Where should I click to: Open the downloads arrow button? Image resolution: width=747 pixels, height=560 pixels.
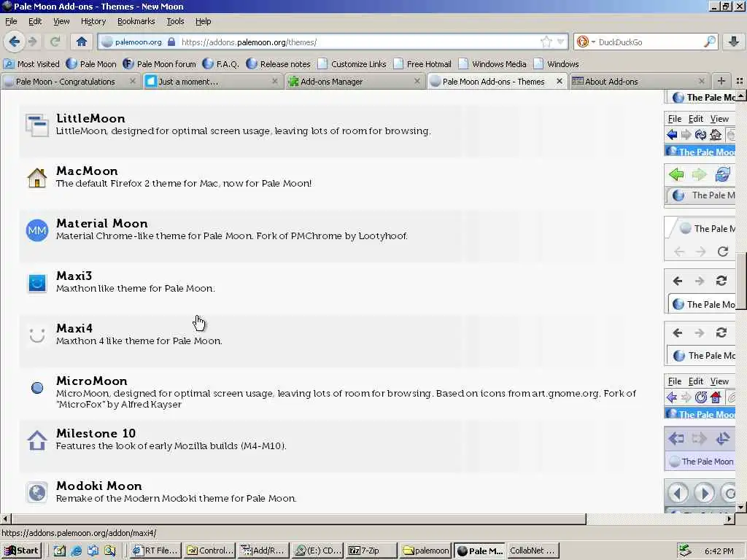(x=734, y=42)
